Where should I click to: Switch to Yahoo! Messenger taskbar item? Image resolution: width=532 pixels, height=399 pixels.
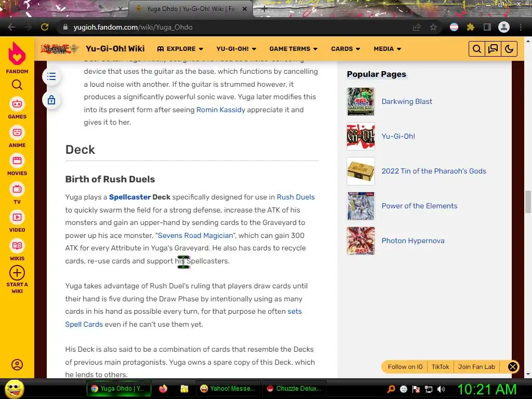click(x=228, y=389)
